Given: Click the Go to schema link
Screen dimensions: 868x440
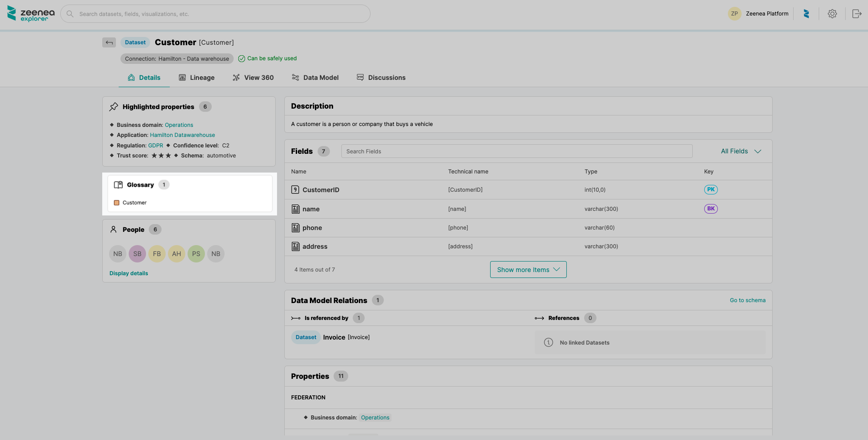Looking at the screenshot, I should pos(748,300).
